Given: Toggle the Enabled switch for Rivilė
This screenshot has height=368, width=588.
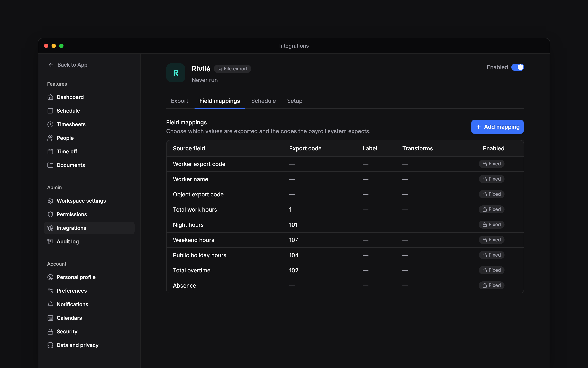Looking at the screenshot, I should (517, 67).
